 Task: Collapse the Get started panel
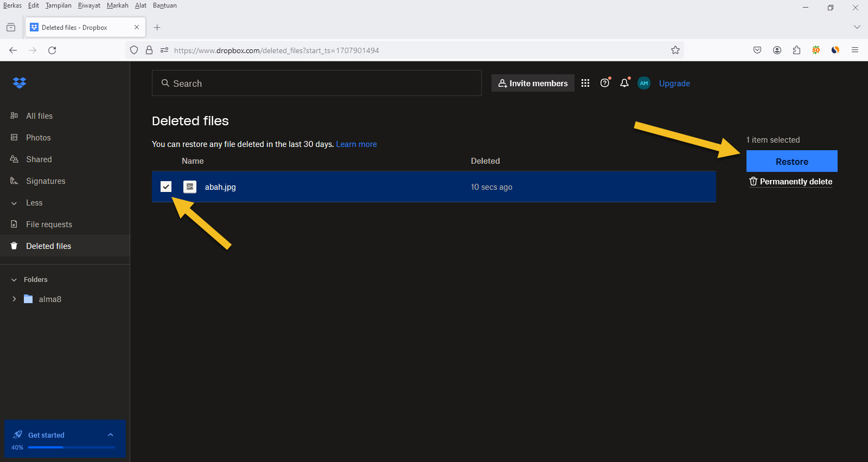[111, 435]
